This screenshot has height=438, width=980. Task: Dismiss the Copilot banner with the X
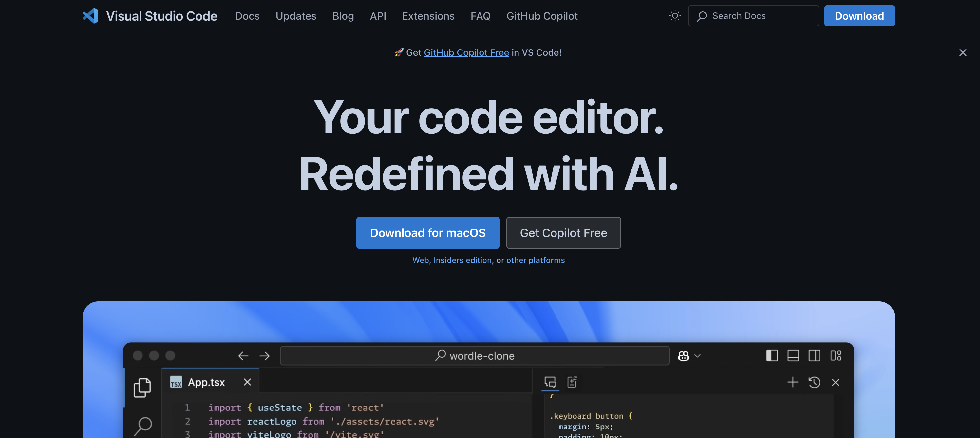(x=963, y=52)
